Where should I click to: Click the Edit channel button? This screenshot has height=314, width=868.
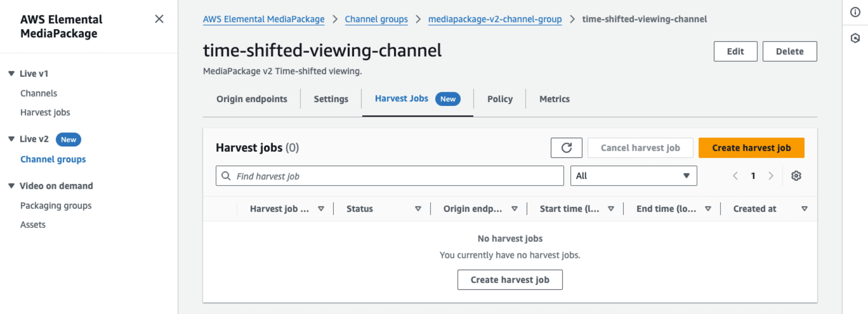[x=735, y=52]
